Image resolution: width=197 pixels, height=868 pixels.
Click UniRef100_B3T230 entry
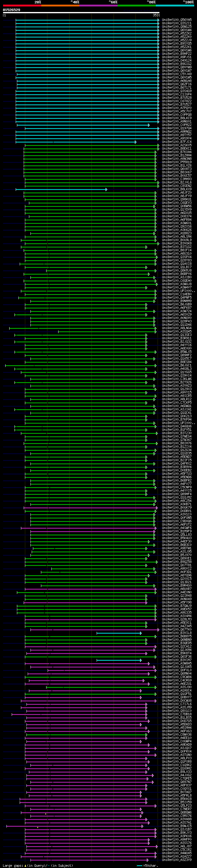(x=177, y=433)
